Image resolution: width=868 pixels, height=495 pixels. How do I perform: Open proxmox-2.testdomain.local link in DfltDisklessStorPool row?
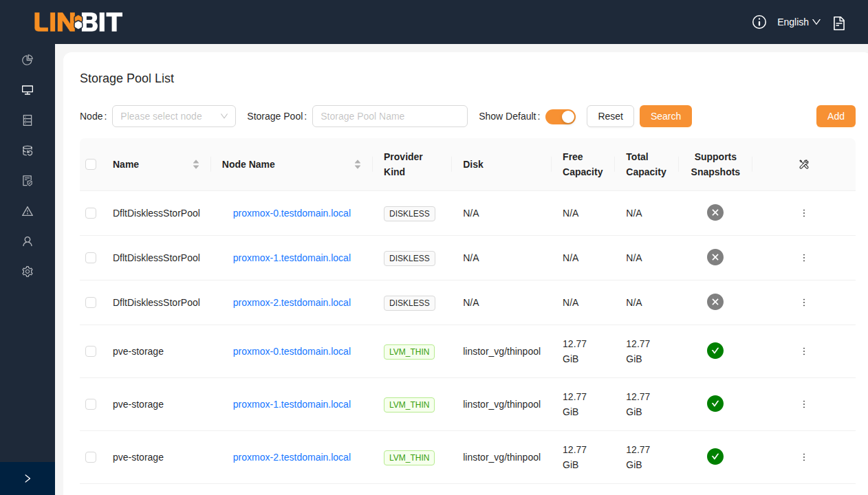[x=292, y=302]
